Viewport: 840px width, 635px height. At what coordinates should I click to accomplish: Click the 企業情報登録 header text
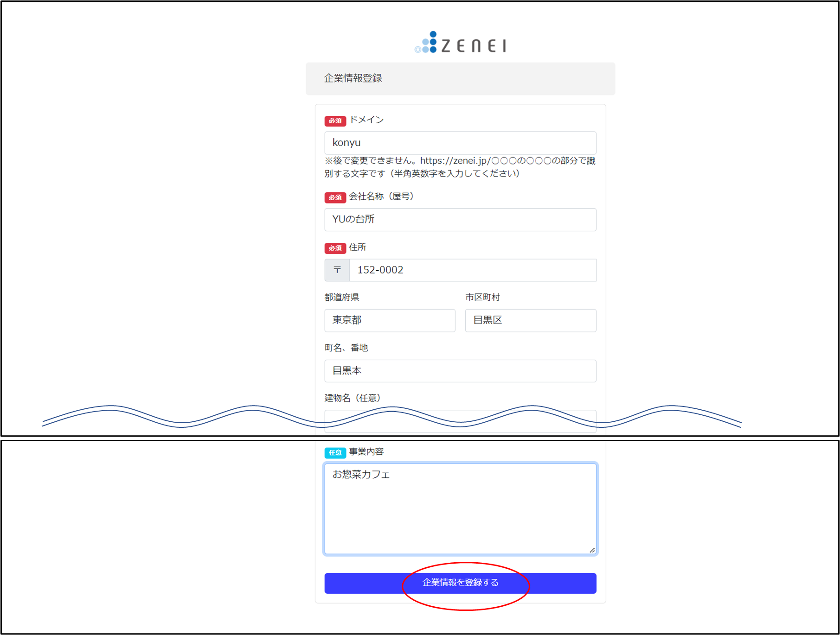coord(353,78)
